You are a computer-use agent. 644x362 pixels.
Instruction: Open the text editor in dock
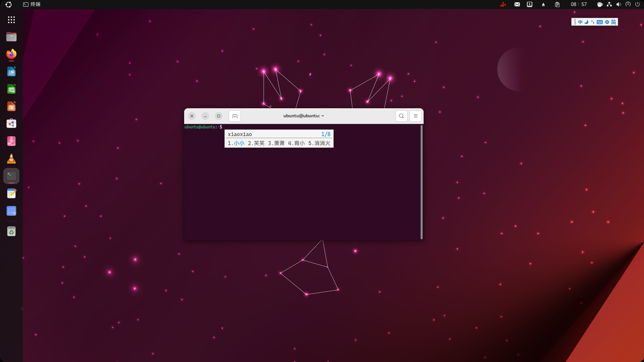(11, 193)
